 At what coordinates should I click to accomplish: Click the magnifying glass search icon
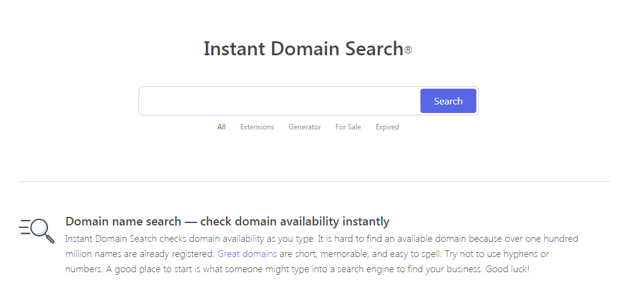[36, 231]
